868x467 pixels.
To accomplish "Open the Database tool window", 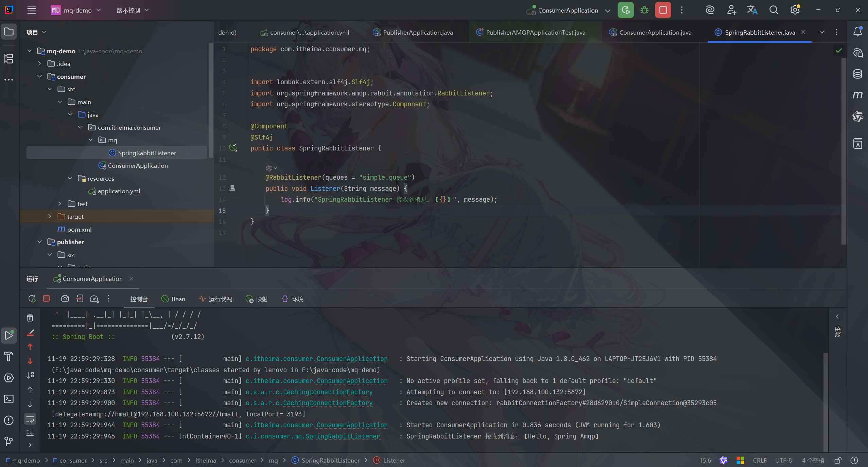I will click(x=857, y=74).
